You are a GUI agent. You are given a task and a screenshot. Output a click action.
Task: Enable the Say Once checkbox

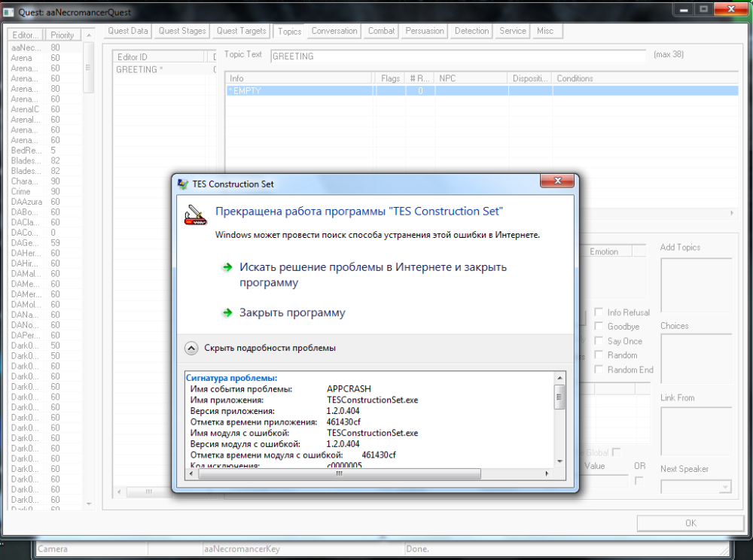pyautogui.click(x=599, y=341)
